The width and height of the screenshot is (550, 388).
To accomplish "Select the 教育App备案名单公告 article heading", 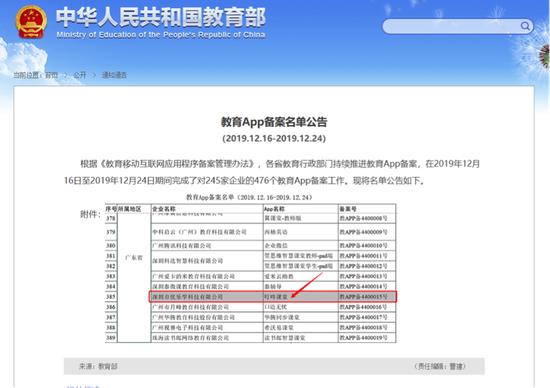I will [x=274, y=122].
